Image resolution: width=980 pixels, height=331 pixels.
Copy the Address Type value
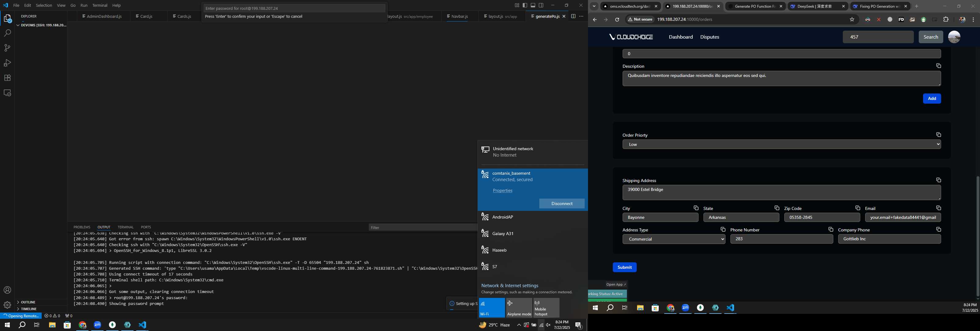722,230
